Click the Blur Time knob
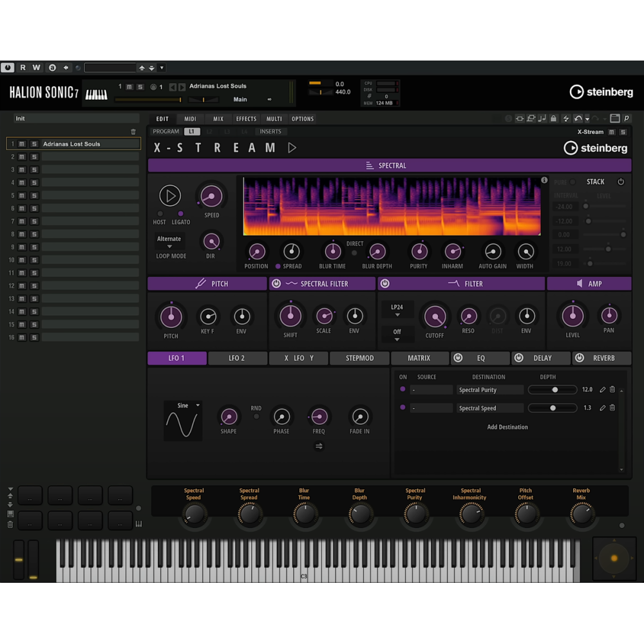 point(332,252)
